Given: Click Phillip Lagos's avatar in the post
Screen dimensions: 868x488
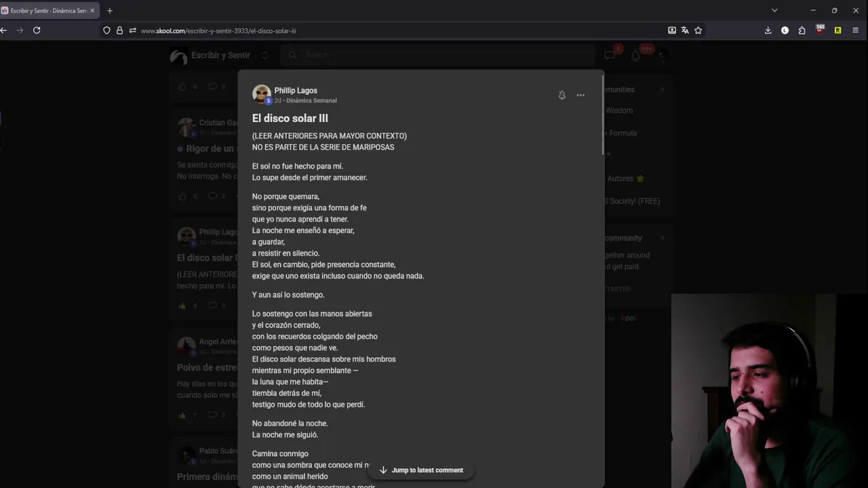Looking at the screenshot, I should [261, 94].
